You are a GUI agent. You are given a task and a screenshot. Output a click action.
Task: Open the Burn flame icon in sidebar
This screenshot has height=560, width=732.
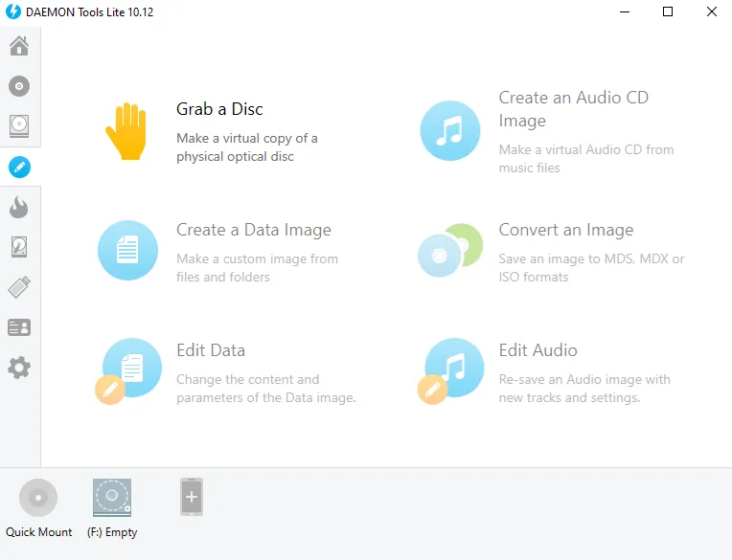(19, 207)
